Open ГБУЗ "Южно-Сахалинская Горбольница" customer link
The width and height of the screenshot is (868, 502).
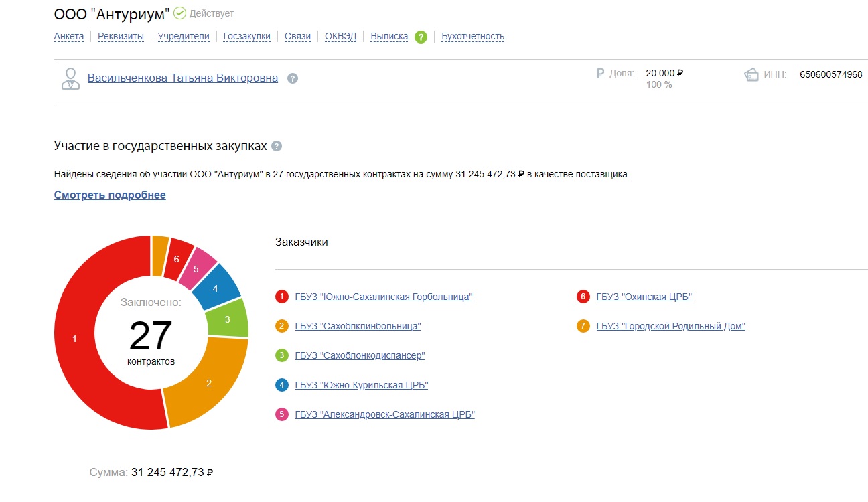(383, 297)
